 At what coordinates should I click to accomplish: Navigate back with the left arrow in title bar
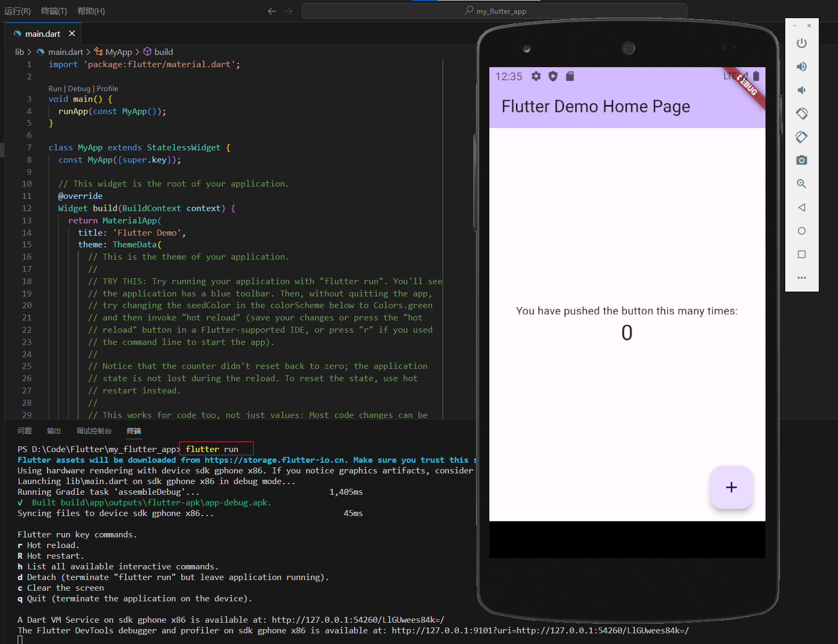coord(272,11)
